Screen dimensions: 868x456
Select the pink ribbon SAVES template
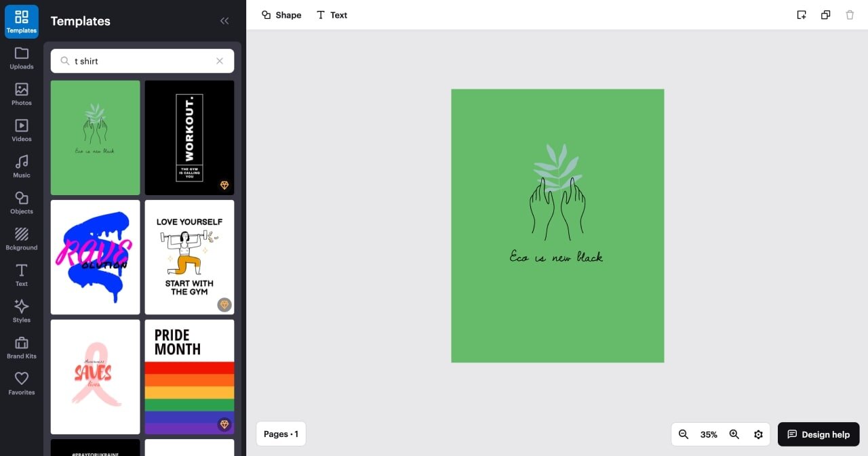tap(96, 377)
